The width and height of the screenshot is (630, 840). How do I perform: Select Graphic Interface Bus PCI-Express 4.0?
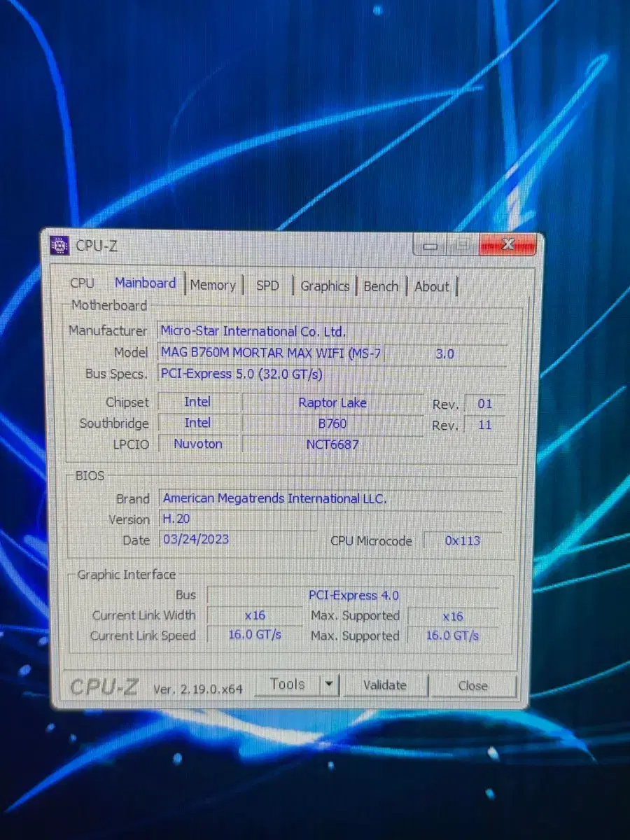point(353,596)
